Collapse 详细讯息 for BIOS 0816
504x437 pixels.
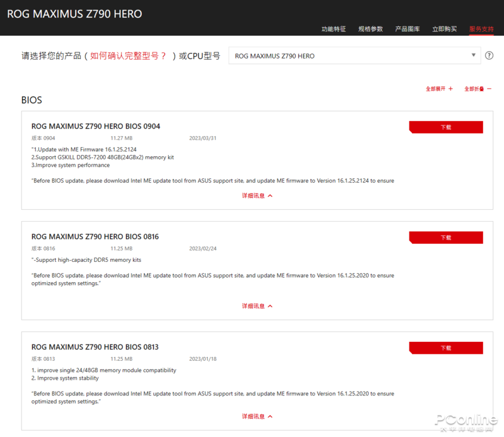click(x=257, y=306)
